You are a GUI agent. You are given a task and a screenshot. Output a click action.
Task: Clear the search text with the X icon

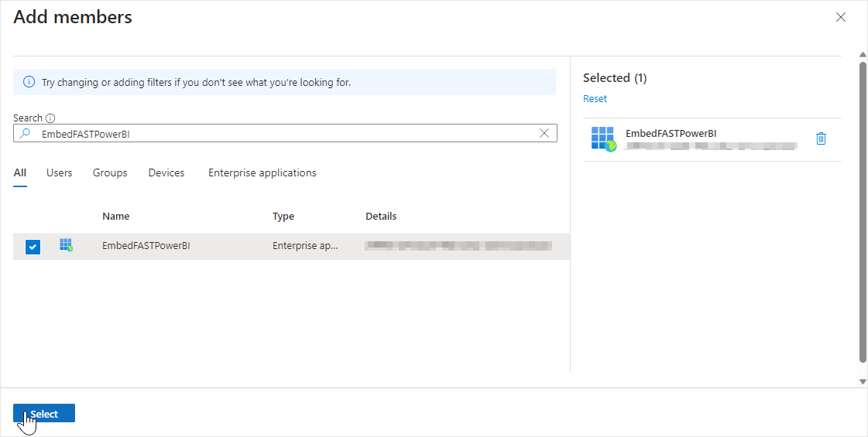pos(544,133)
